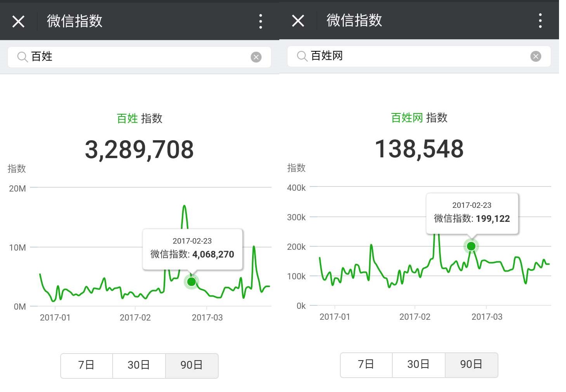566x392 pixels.
Task: Select 90日 range under 百姓网 chart
Action: pos(472,365)
